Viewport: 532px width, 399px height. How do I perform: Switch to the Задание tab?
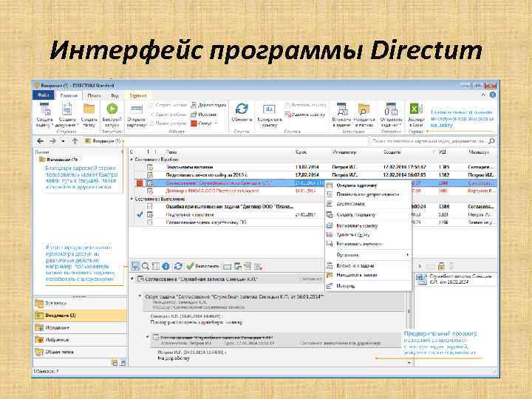[x=138, y=95]
